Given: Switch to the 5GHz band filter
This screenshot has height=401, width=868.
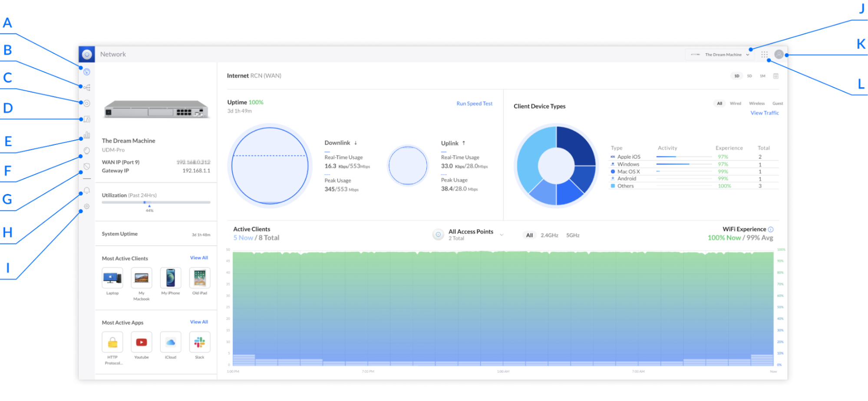Looking at the screenshot, I should click(572, 235).
